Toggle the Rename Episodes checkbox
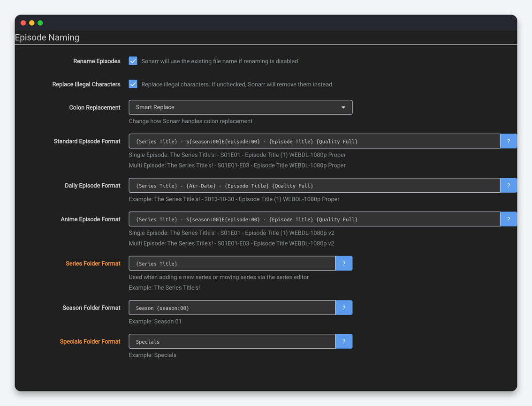This screenshot has height=406, width=532. point(133,61)
